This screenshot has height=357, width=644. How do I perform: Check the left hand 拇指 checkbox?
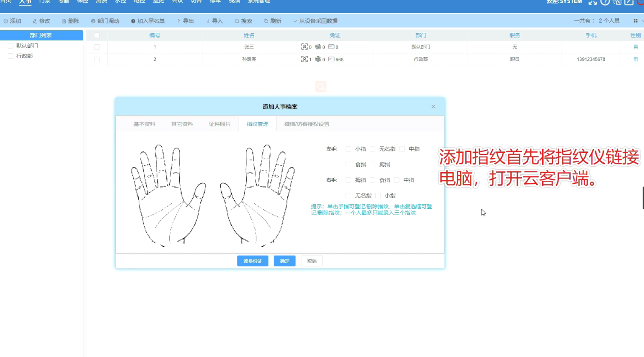(372, 165)
